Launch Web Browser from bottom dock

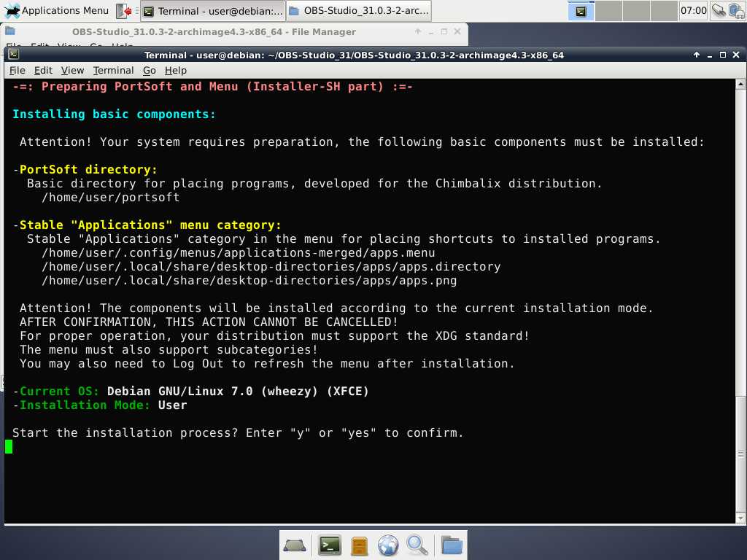[388, 545]
